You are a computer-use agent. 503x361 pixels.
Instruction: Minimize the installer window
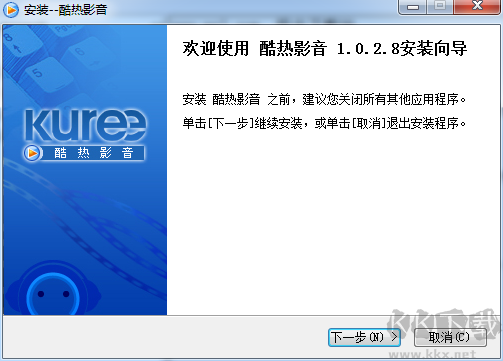(x=413, y=7)
